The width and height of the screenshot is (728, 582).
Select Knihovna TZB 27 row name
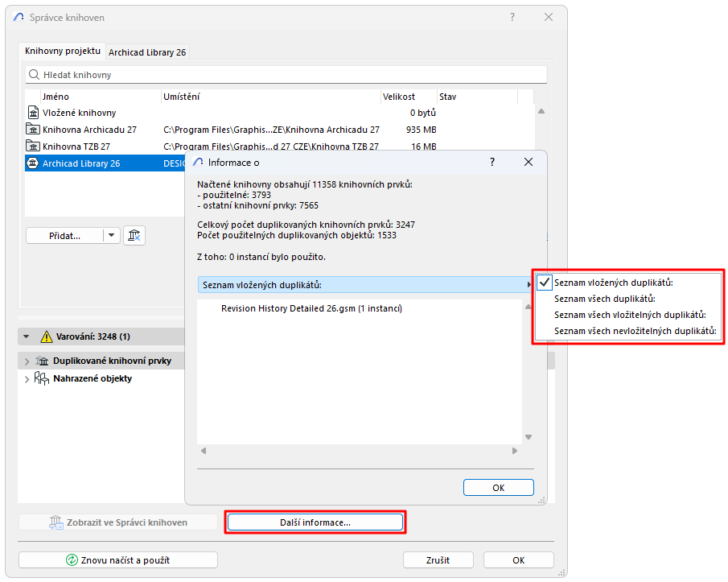(x=76, y=147)
